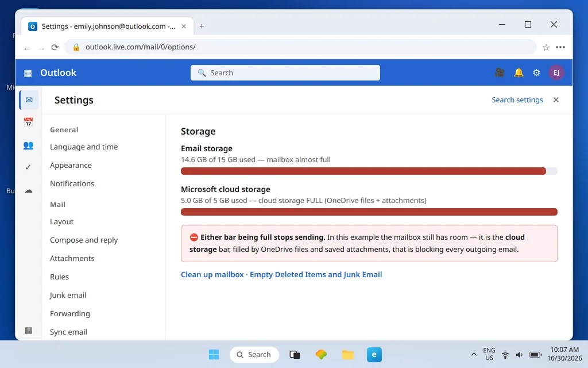
Task: Open Forwarding settings
Action: [69, 313]
